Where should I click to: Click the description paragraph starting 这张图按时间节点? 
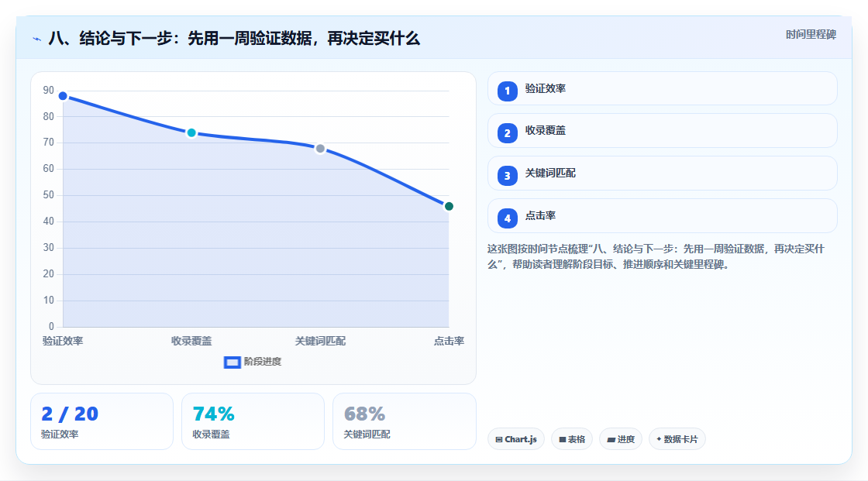point(656,256)
